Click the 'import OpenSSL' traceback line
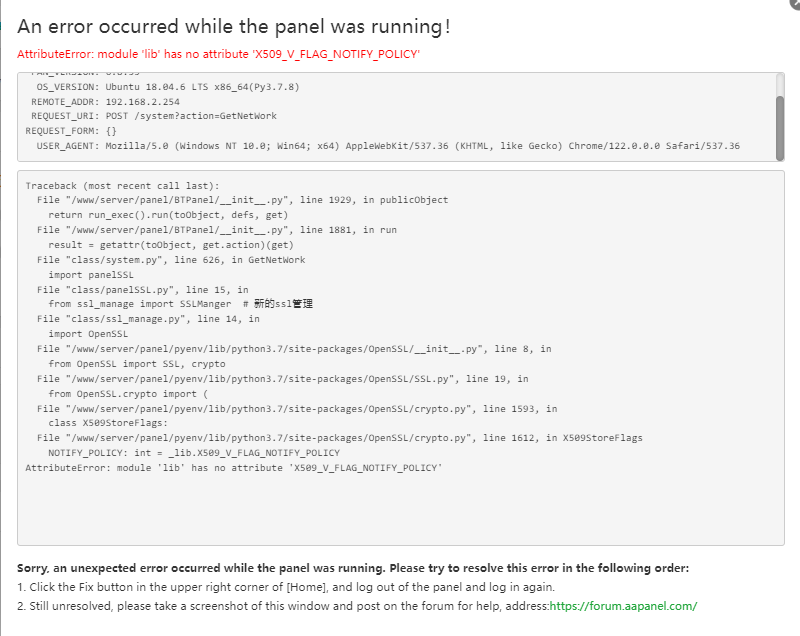 pyautogui.click(x=88, y=334)
